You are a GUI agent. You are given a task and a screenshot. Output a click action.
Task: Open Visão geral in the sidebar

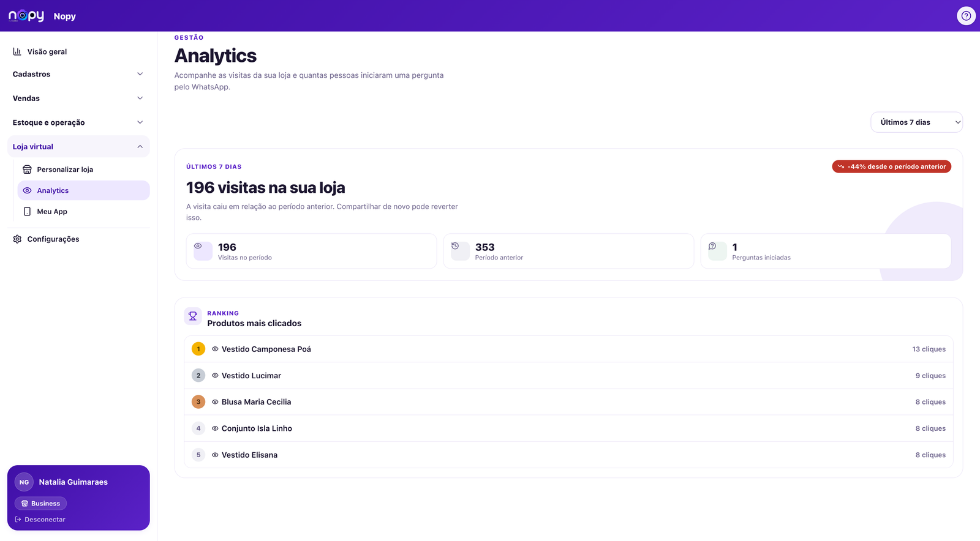[78, 51]
